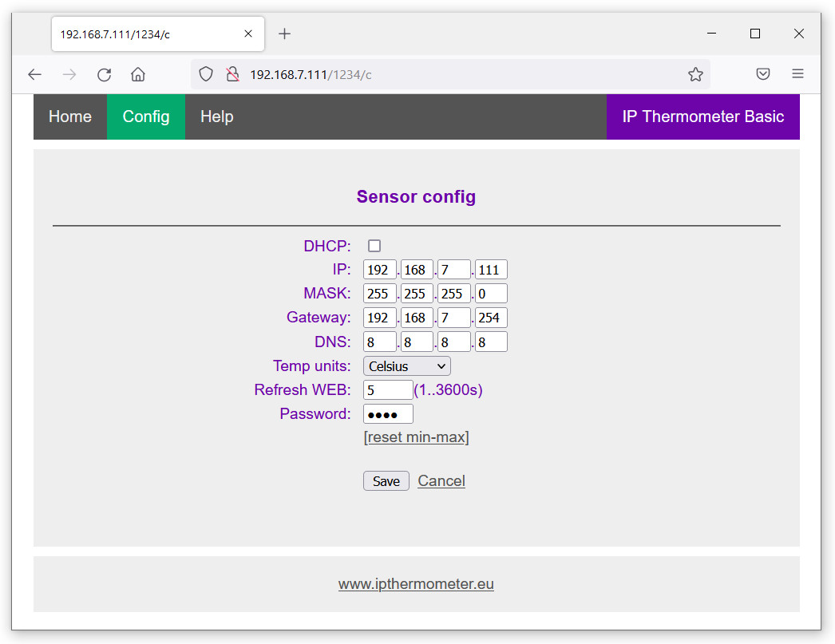
Task: Click MASK last octet field 0
Action: pos(491,294)
